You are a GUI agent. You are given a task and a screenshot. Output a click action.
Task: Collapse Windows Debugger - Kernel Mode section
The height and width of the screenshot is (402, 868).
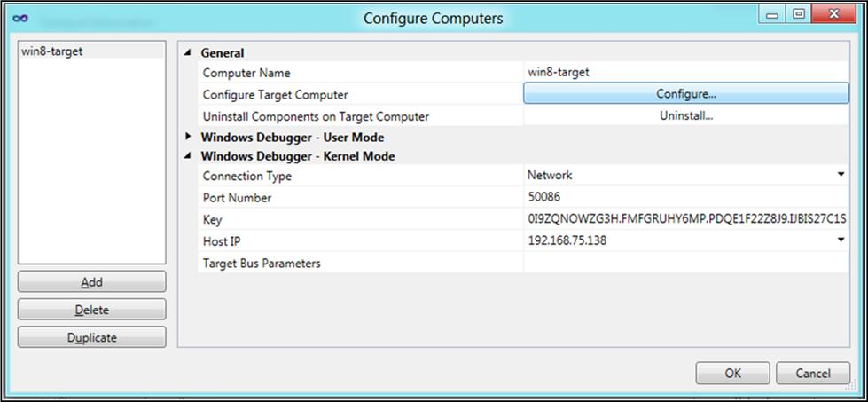[x=188, y=156]
